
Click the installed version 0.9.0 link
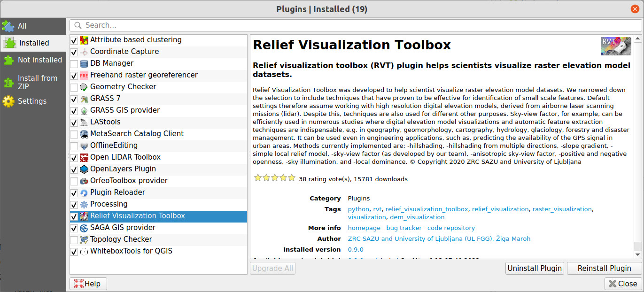pyautogui.click(x=356, y=249)
